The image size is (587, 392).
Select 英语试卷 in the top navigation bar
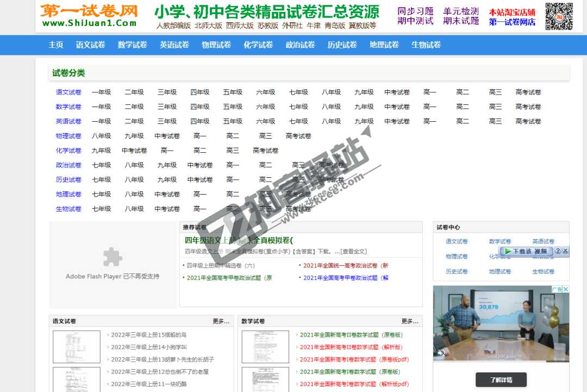(173, 46)
